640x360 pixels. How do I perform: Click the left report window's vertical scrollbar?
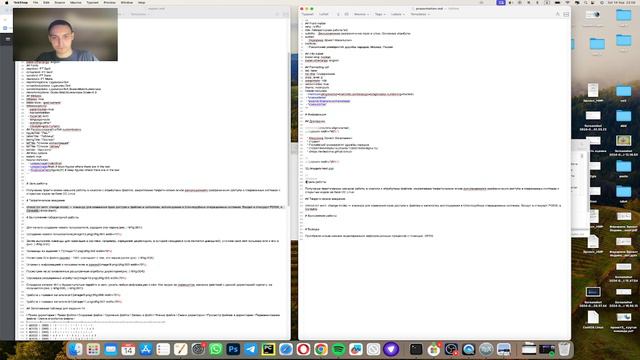click(x=288, y=129)
